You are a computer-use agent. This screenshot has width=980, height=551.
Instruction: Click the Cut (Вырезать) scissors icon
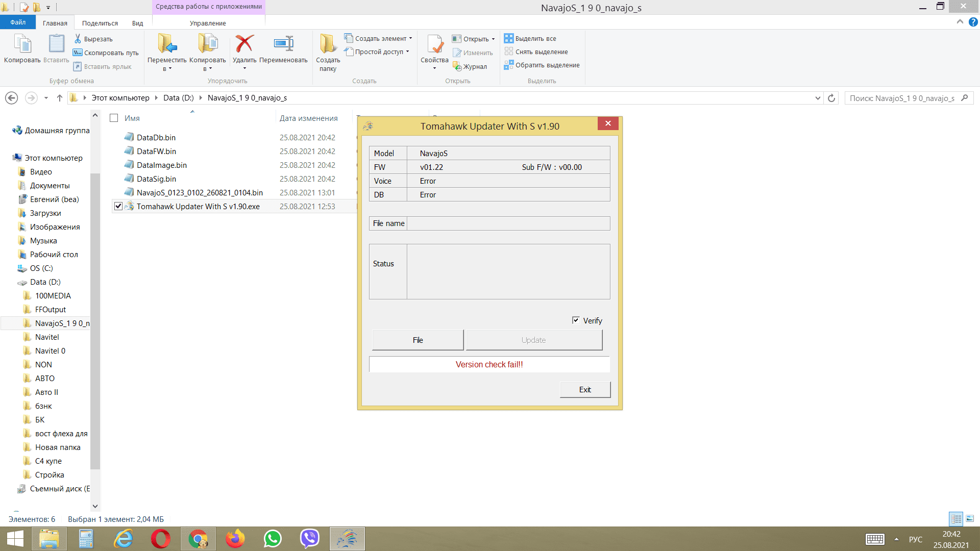pos(78,39)
